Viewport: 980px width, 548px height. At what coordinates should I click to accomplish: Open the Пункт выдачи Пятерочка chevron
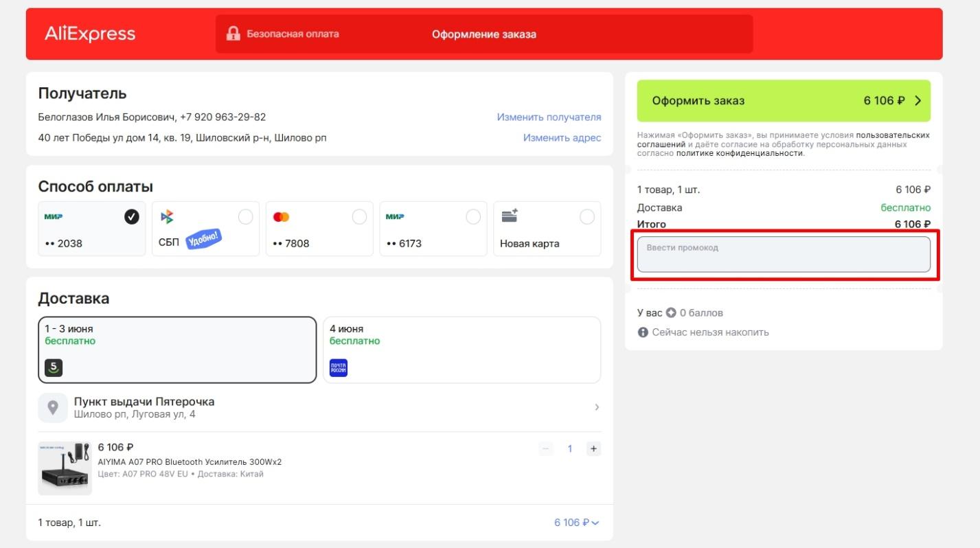click(597, 407)
